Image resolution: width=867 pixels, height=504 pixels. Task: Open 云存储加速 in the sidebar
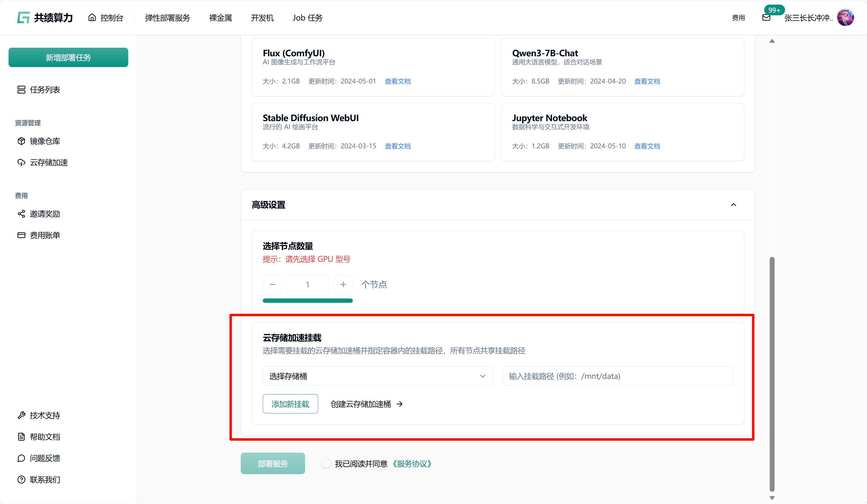[x=49, y=162]
